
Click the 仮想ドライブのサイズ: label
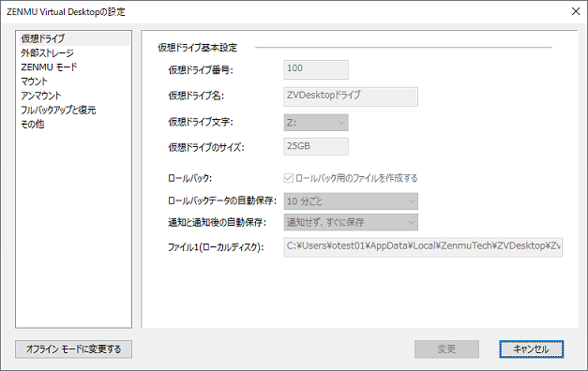(206, 147)
